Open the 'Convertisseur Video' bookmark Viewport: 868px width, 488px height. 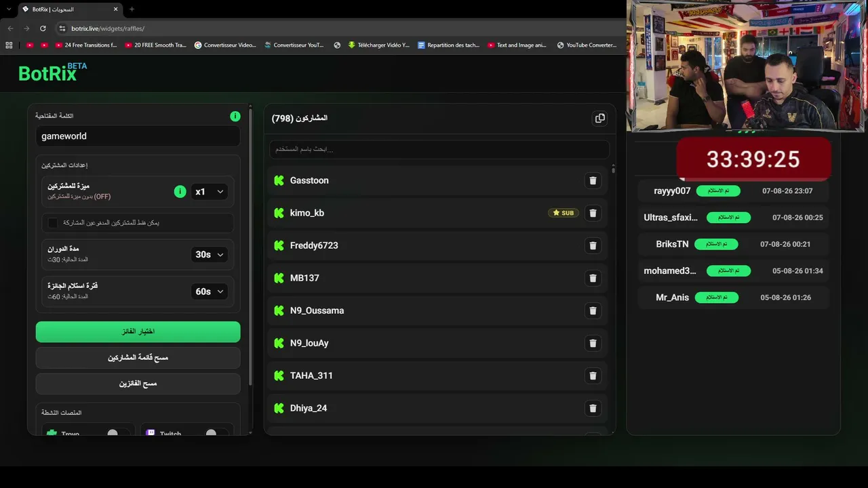pyautogui.click(x=225, y=45)
